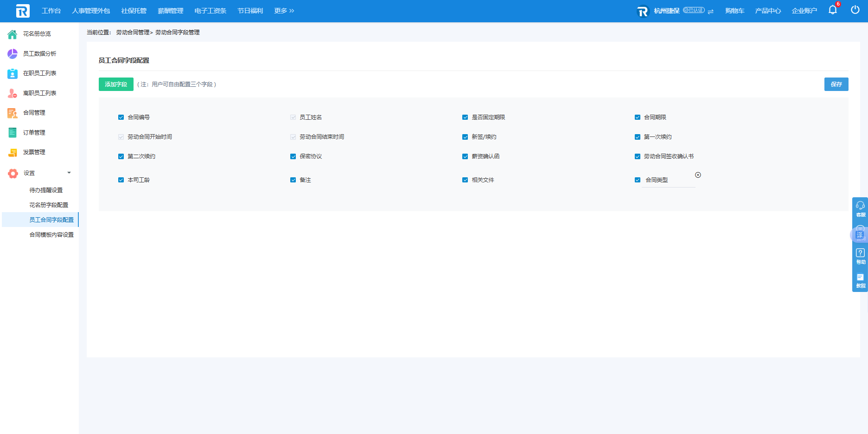The width and height of the screenshot is (868, 434).
Task: Click the power logout icon
Action: [855, 10]
